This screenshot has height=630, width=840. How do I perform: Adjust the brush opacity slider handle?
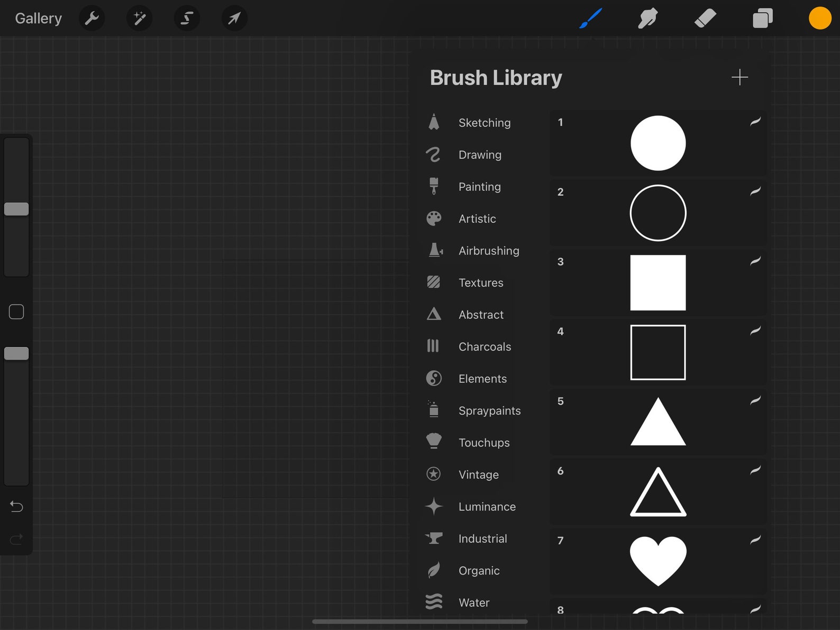tap(16, 353)
